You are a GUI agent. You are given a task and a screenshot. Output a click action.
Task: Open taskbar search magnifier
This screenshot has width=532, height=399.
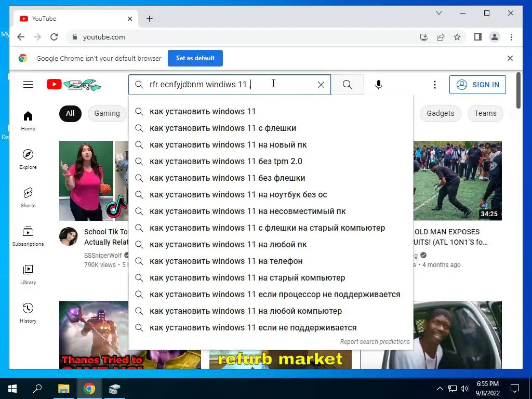[x=37, y=389]
